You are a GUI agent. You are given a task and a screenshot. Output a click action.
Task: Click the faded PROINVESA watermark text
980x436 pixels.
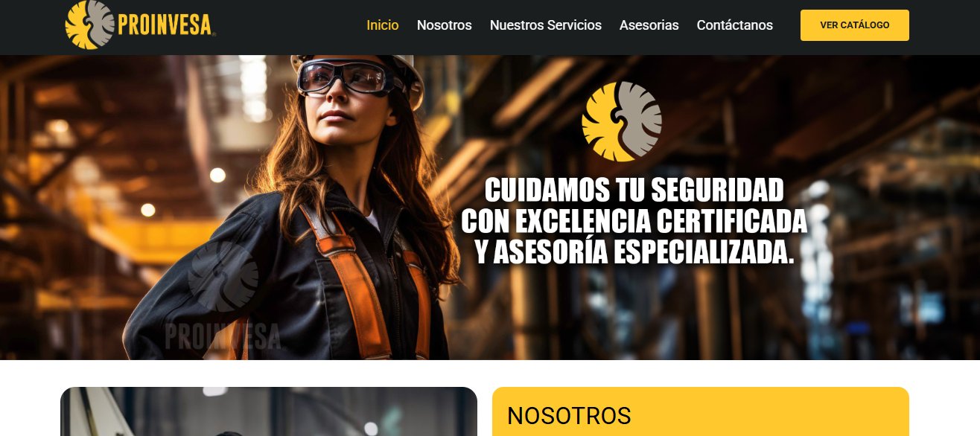point(223,336)
